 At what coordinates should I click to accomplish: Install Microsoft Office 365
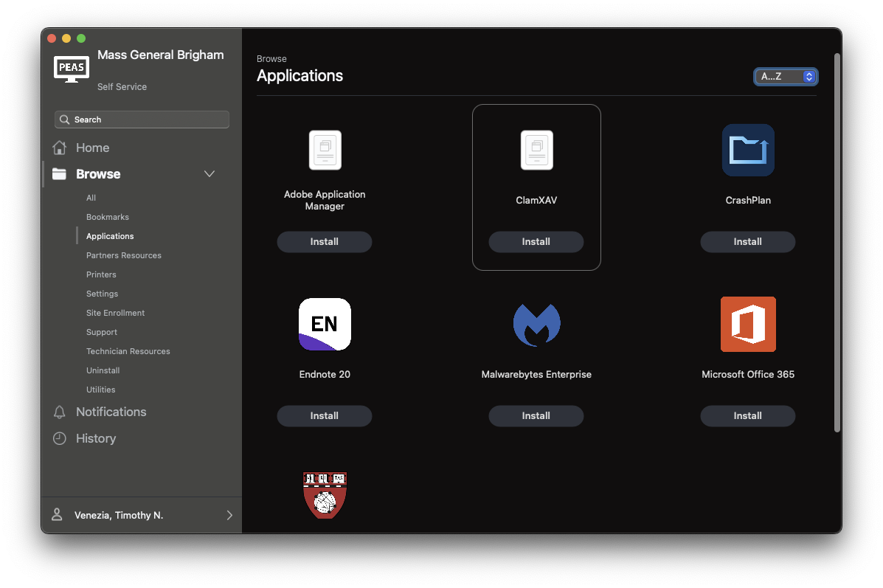(748, 415)
